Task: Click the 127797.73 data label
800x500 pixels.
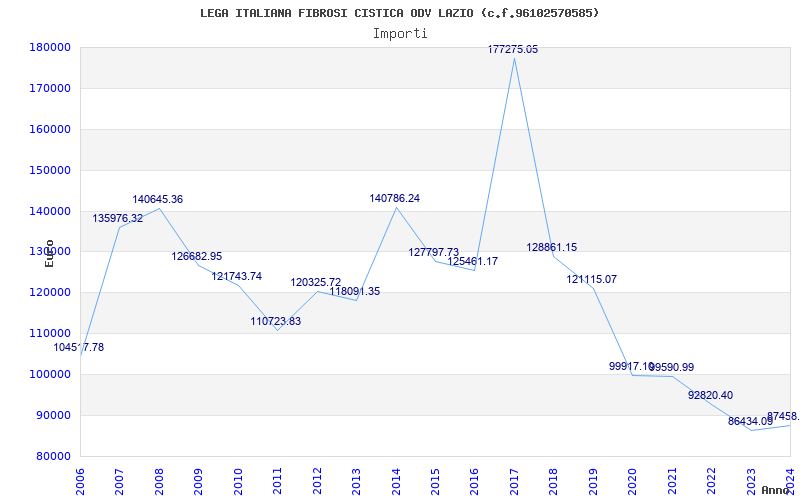Action: click(434, 253)
